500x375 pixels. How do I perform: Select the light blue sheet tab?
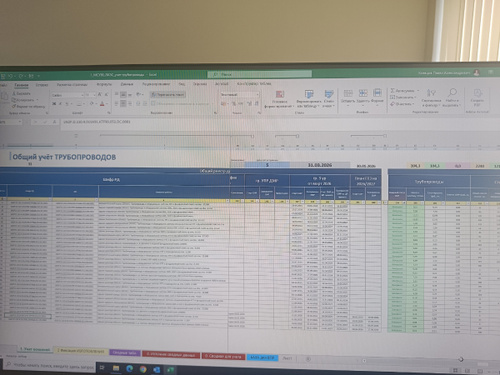[262, 357]
